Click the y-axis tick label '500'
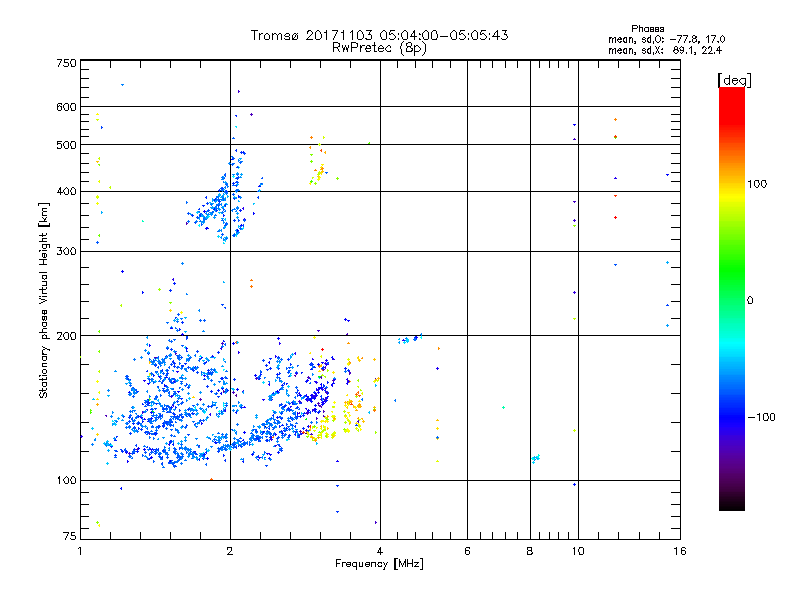Image resolution: width=800 pixels, height=600 pixels. (x=66, y=145)
